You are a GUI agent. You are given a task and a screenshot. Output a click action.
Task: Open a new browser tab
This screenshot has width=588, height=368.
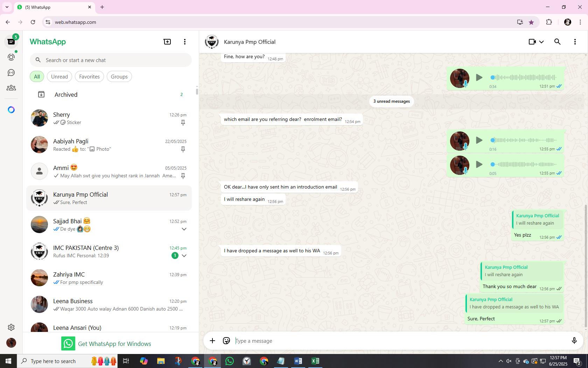tap(102, 7)
